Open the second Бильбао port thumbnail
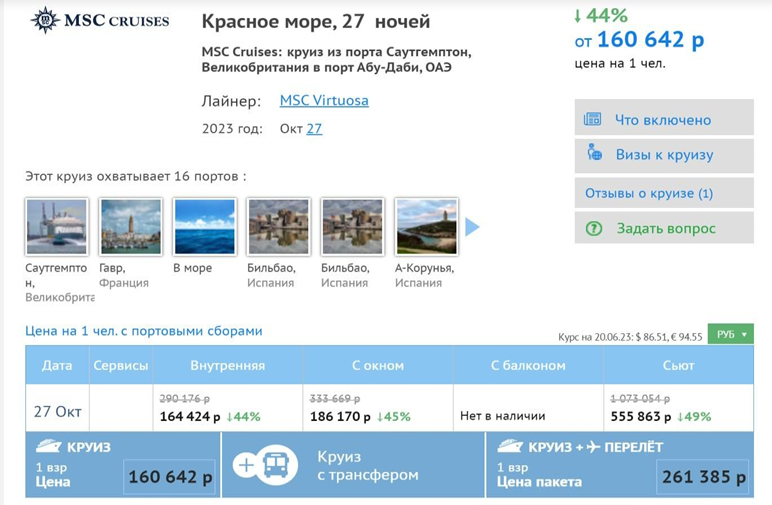Viewport: 772px width, 505px height. pos(353,227)
